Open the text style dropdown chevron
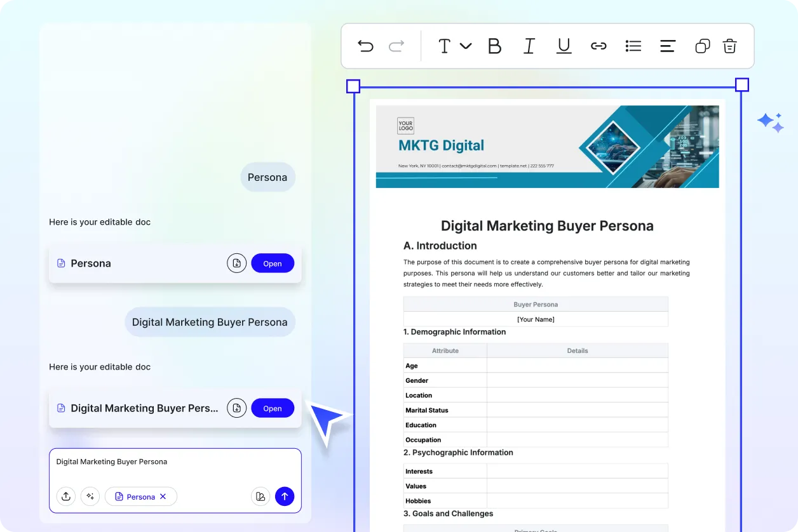The image size is (798, 532). pos(466,46)
